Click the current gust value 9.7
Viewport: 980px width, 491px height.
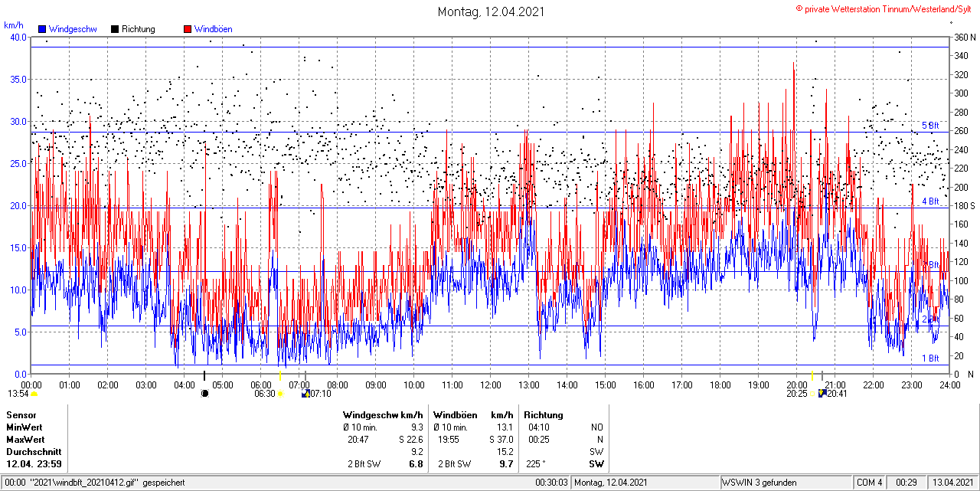(x=506, y=464)
